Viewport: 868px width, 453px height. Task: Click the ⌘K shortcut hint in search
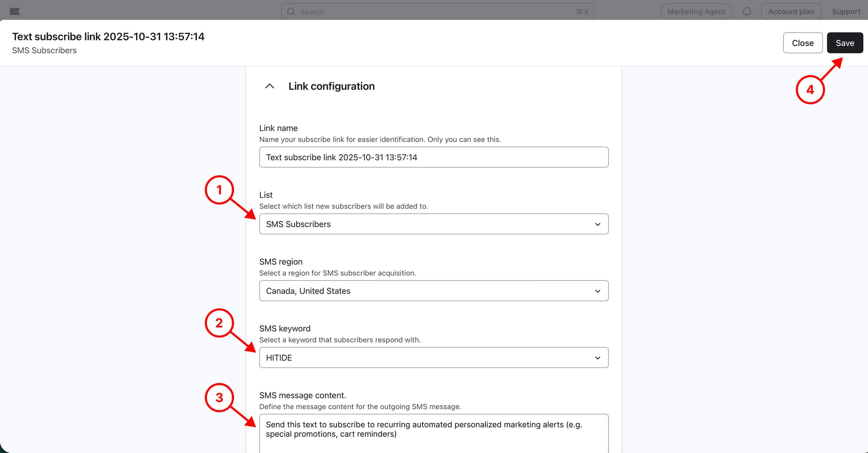click(x=582, y=11)
